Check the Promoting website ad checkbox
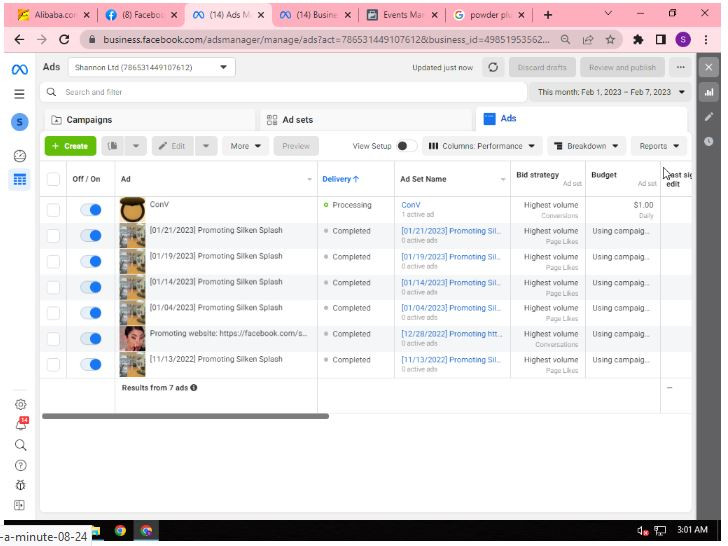728x546 pixels. 53,339
